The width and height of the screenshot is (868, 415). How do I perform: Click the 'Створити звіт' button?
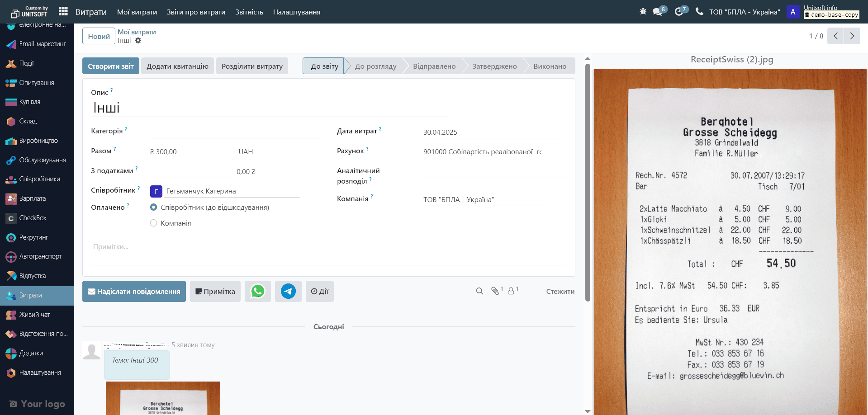click(110, 66)
